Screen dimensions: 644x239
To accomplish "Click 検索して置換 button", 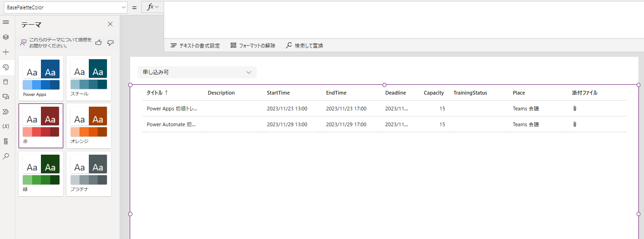I will [x=304, y=46].
